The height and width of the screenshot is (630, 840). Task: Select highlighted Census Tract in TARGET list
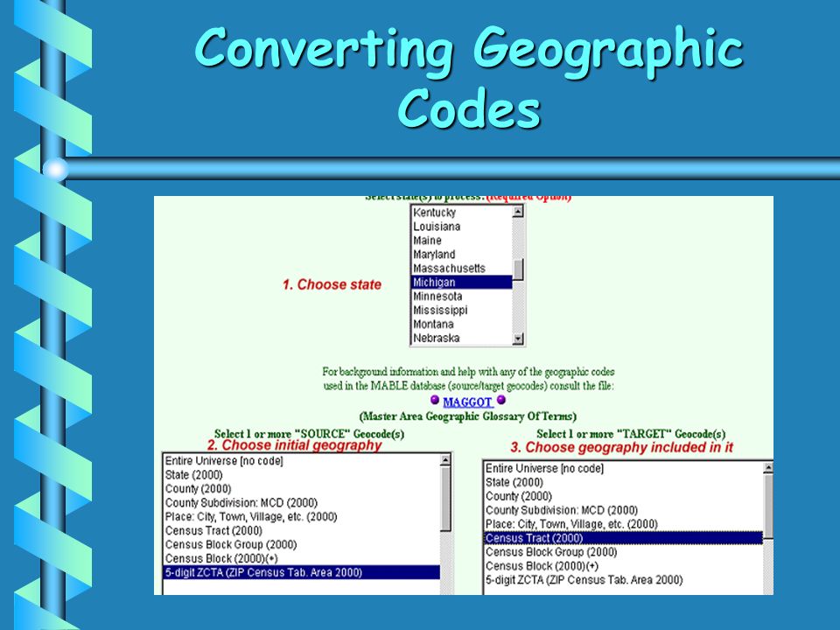coord(623,538)
